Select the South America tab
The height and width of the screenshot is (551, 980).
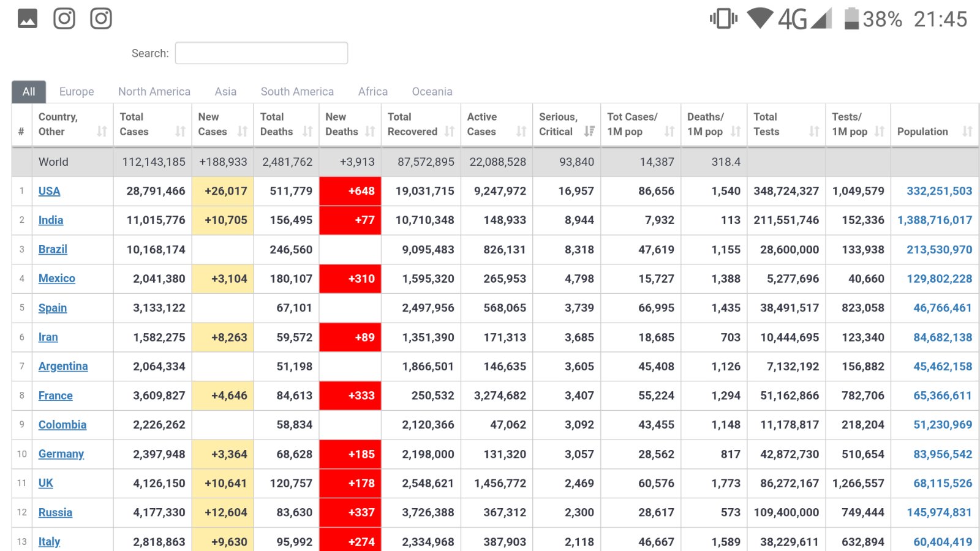(x=297, y=92)
